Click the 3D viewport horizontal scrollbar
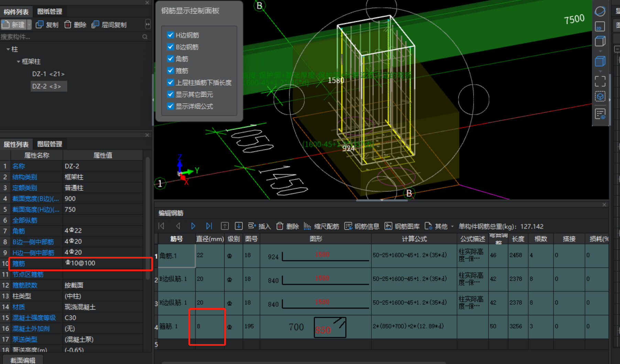 pyautogui.click(x=382, y=200)
